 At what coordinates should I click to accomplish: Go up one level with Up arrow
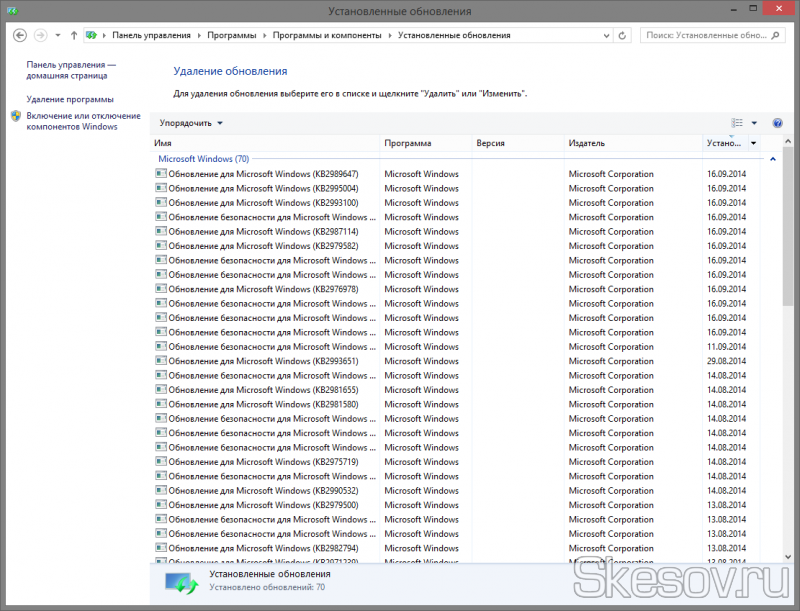point(74,35)
